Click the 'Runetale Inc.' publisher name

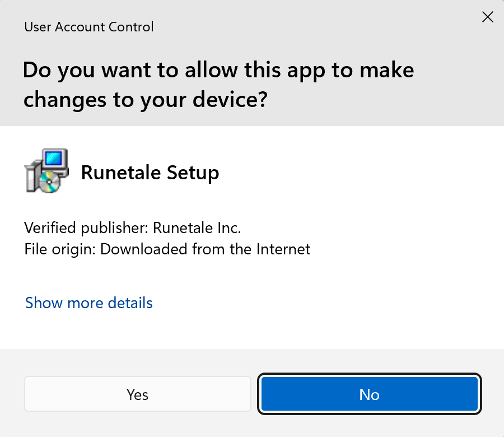[x=197, y=227]
